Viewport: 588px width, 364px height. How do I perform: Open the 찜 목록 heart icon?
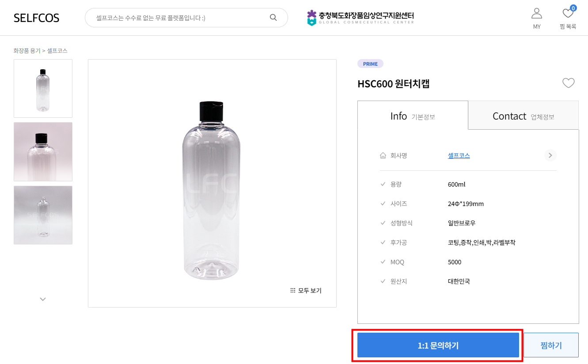tap(568, 13)
